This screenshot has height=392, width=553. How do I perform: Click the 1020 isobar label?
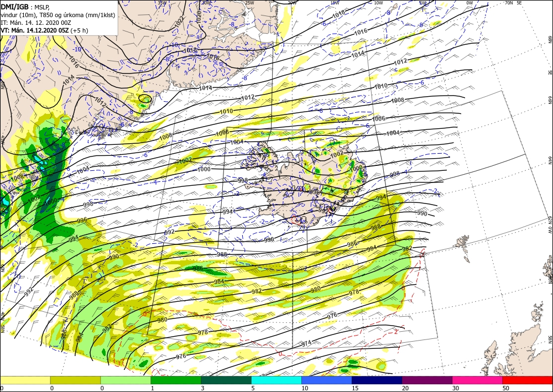[199, 18]
